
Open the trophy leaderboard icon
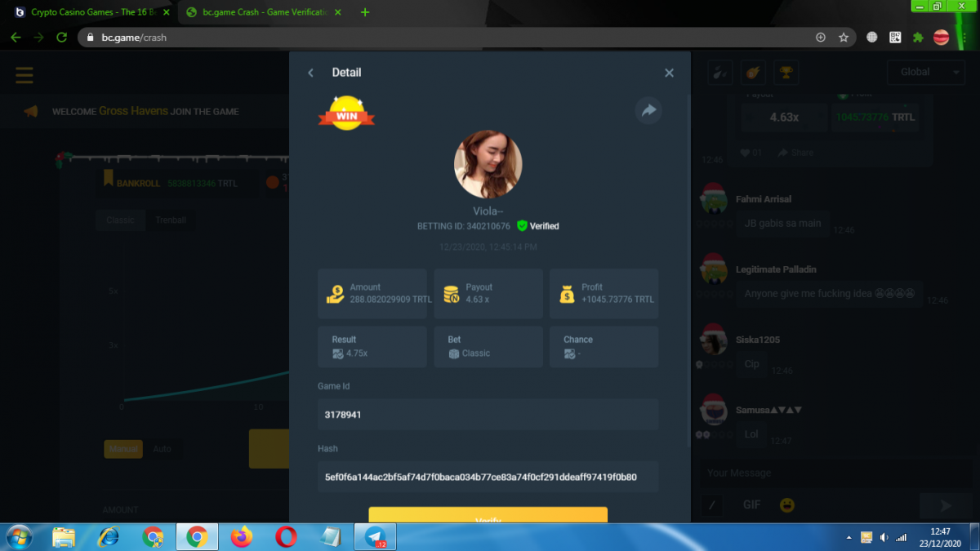tap(786, 73)
